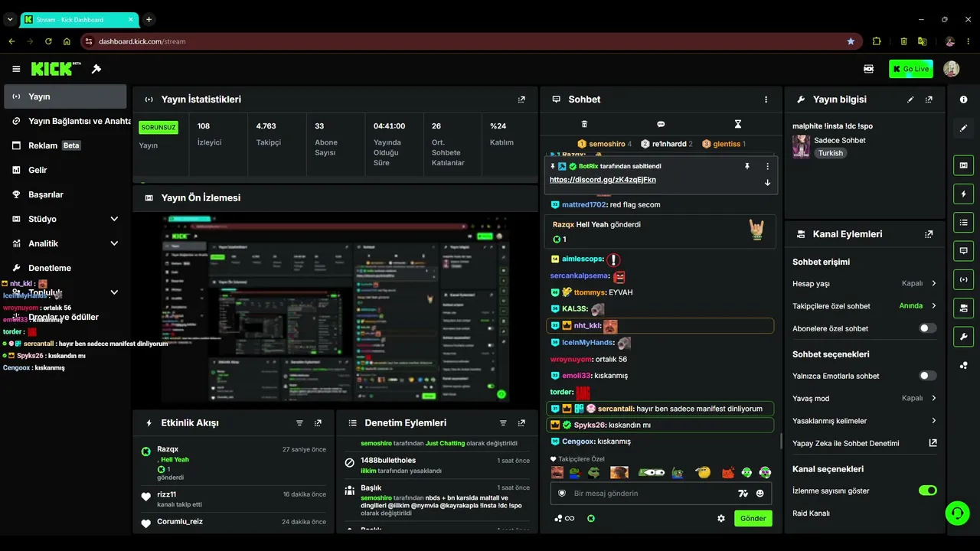The width and height of the screenshot is (980, 551).
Task: Click Raid Kanalı option
Action: tap(811, 514)
